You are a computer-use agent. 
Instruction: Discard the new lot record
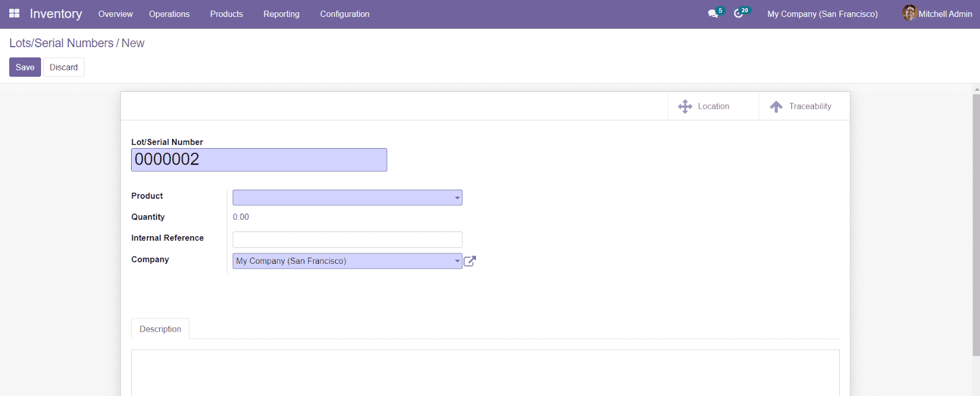(x=64, y=67)
